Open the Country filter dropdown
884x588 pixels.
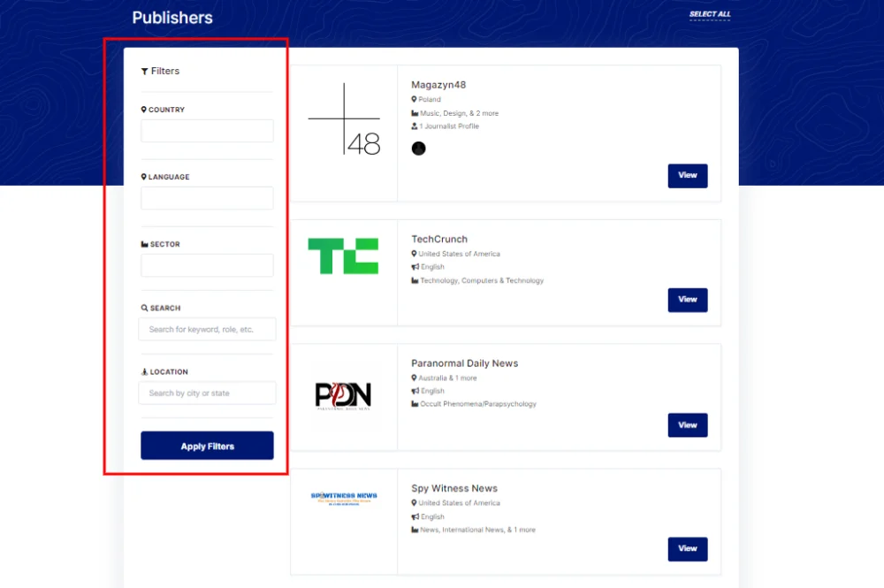(x=207, y=131)
